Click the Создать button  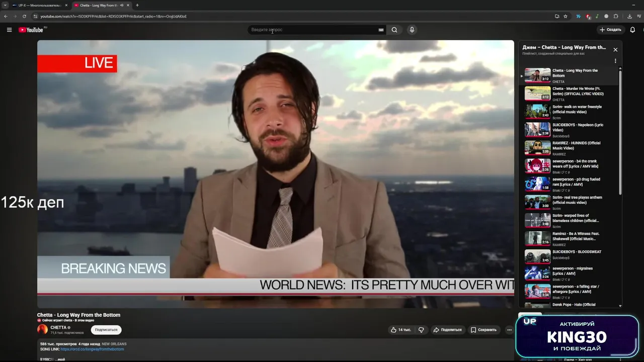coord(610,30)
